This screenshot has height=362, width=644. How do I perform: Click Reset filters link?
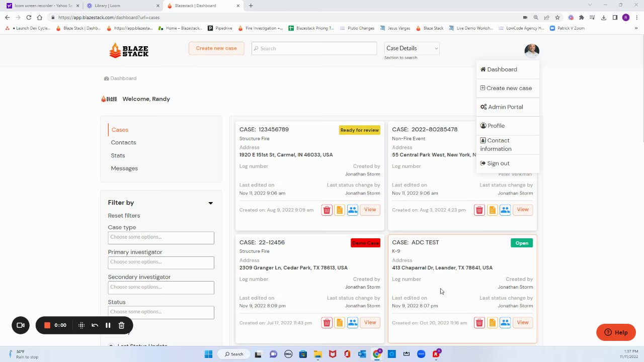click(x=124, y=216)
